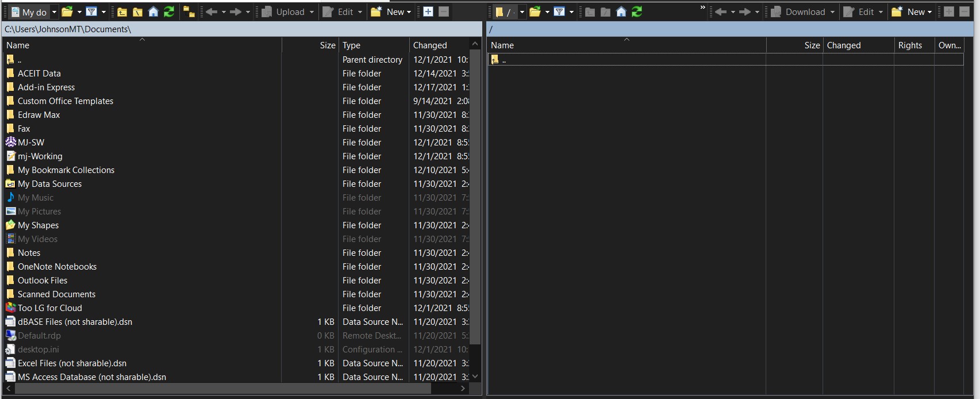Click the plus select-files icon in local toolbar
Image resolution: width=980 pixels, height=399 pixels.
[x=428, y=11]
